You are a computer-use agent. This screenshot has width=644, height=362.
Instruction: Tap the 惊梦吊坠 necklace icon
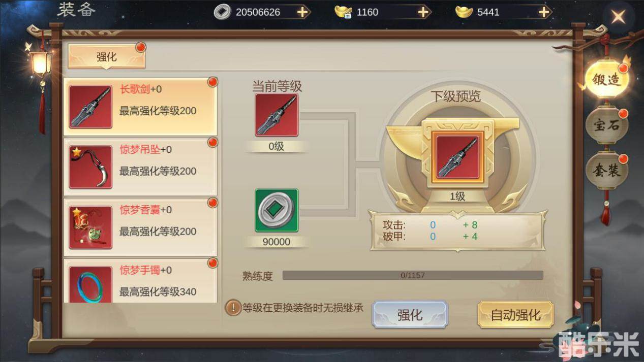click(x=90, y=167)
